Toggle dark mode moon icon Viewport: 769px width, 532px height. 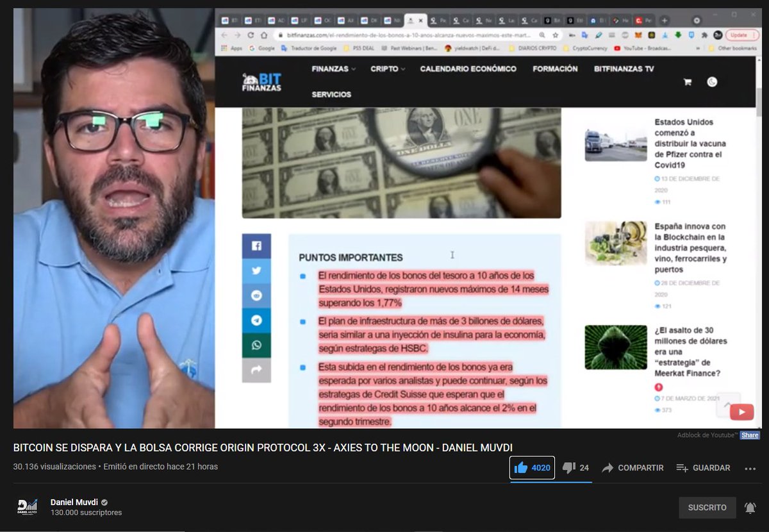point(712,81)
